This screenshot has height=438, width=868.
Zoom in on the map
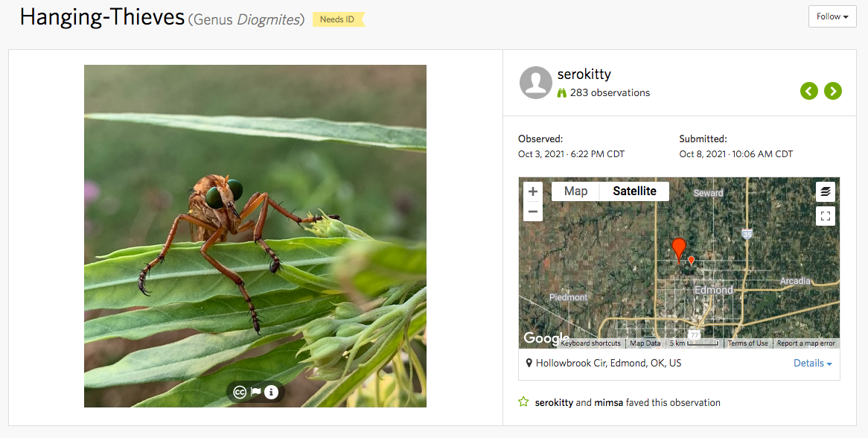click(533, 191)
